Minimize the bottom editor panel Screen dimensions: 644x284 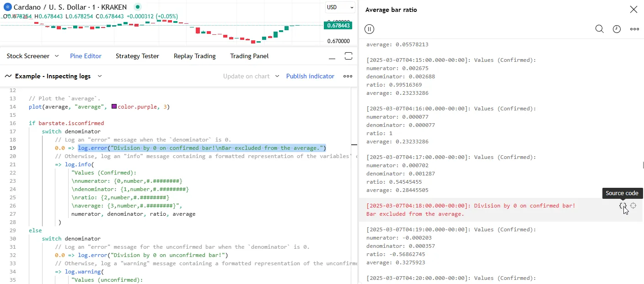point(333,56)
